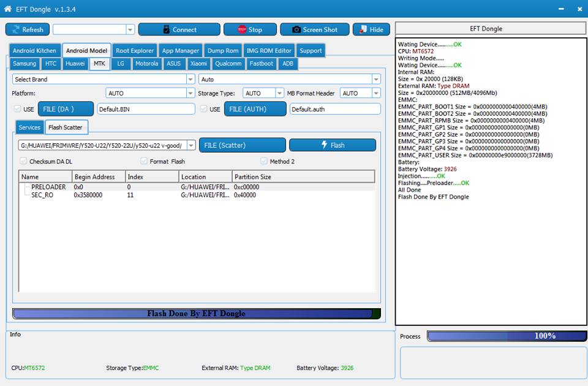Click the FILE (AUTH) button
The height and width of the screenshot is (386, 588).
tap(255, 109)
